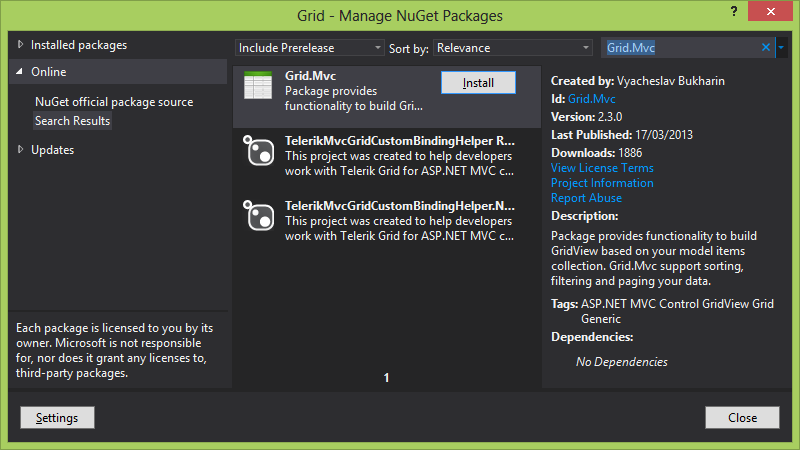Select NuGet official package source
Viewport: 800px width, 450px height.
(114, 102)
